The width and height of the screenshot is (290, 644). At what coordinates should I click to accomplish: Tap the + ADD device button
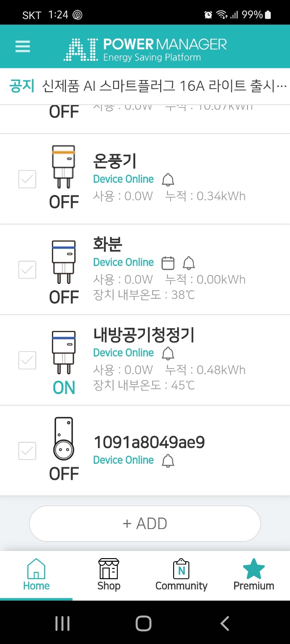145,524
